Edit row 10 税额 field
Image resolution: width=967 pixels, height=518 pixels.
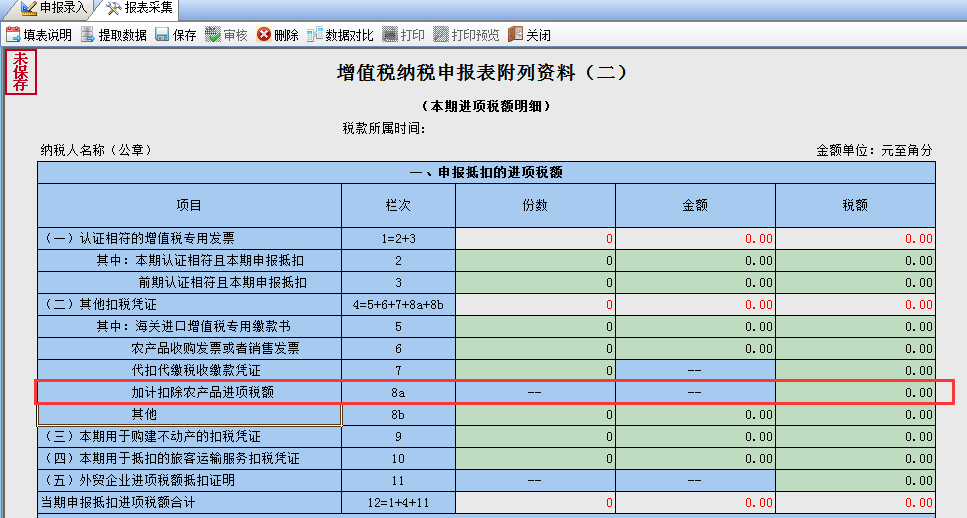[855, 459]
